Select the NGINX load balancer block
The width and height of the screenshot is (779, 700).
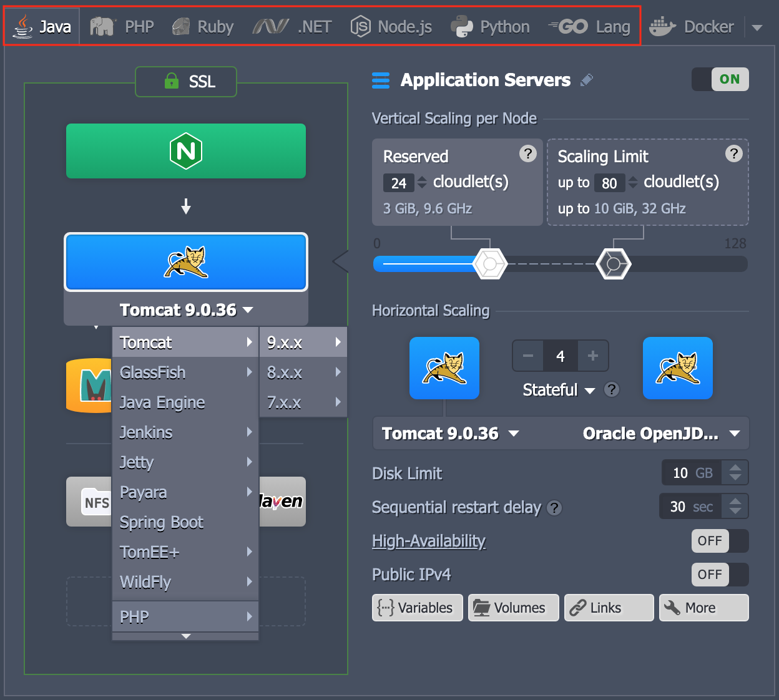point(186,151)
